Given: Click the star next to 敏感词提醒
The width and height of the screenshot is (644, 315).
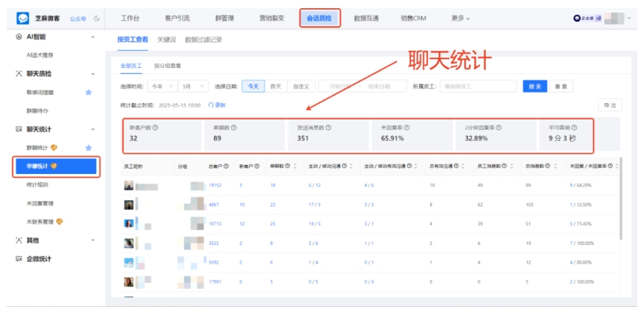Looking at the screenshot, I should click(x=88, y=93).
